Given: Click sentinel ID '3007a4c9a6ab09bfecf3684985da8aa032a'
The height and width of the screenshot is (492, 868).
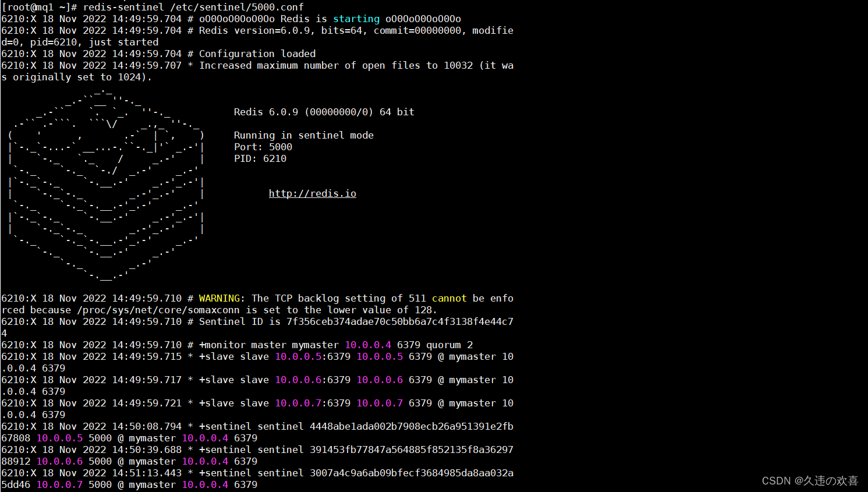Looking at the screenshot, I should pos(412,473).
